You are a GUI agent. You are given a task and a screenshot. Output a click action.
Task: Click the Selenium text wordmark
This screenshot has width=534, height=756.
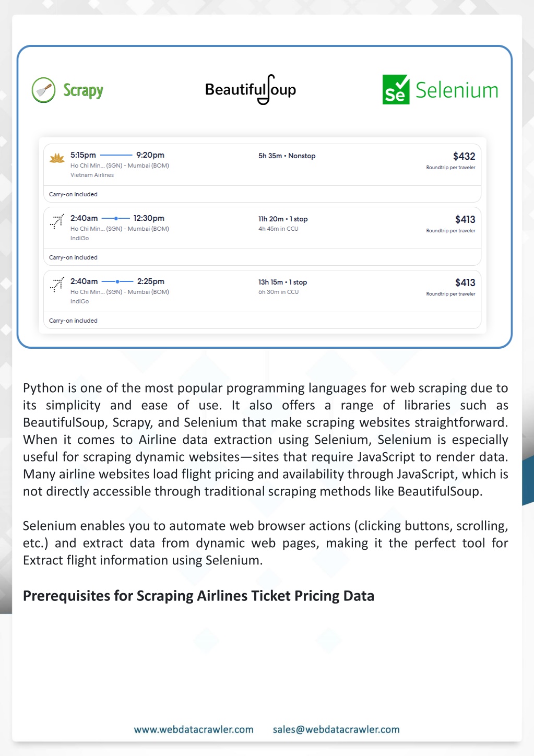click(457, 90)
